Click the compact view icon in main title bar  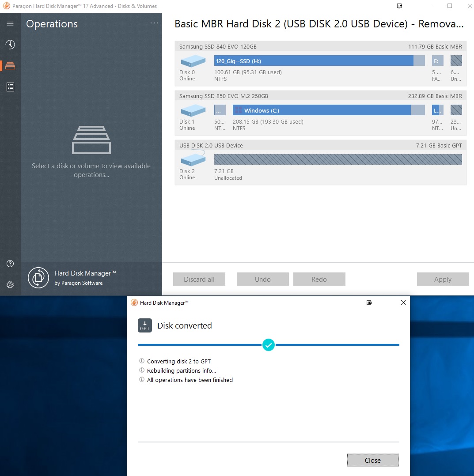(400, 6)
